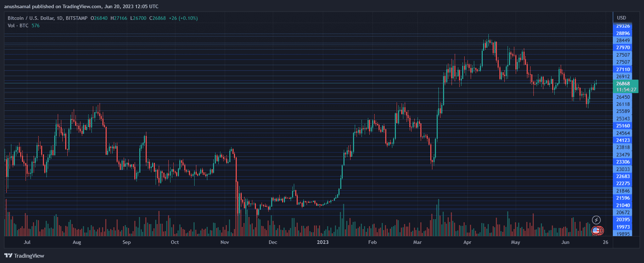Click the US flag economic event icon
The height and width of the screenshot is (263, 644).
[x=596, y=230]
